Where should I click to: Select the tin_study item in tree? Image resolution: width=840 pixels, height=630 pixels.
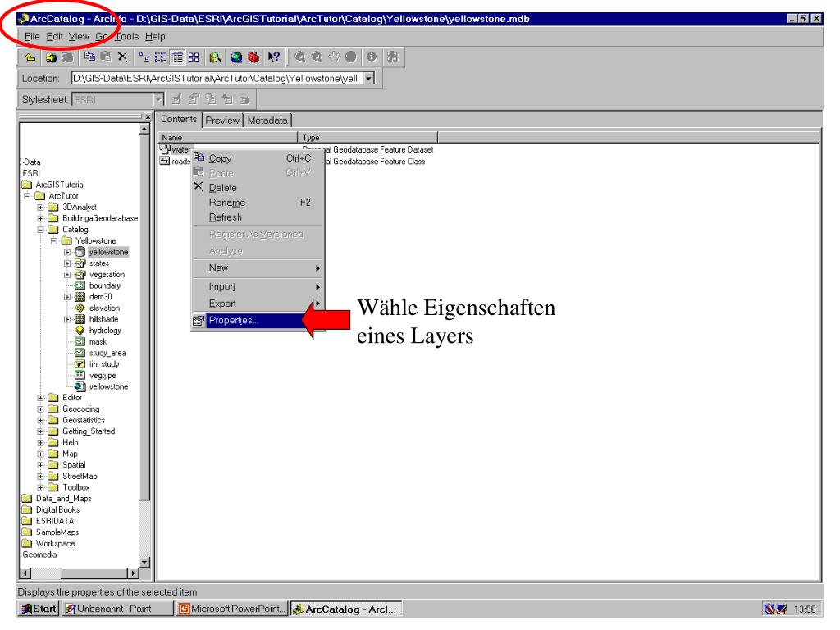(x=104, y=364)
